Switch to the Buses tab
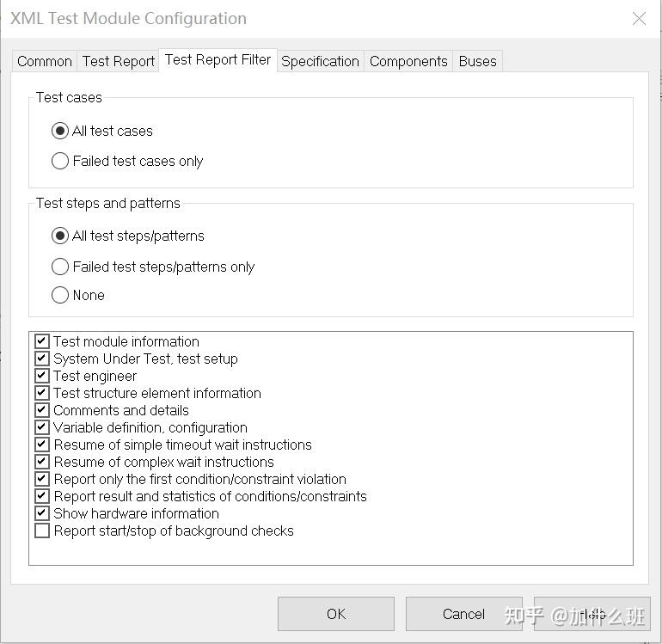 478,61
